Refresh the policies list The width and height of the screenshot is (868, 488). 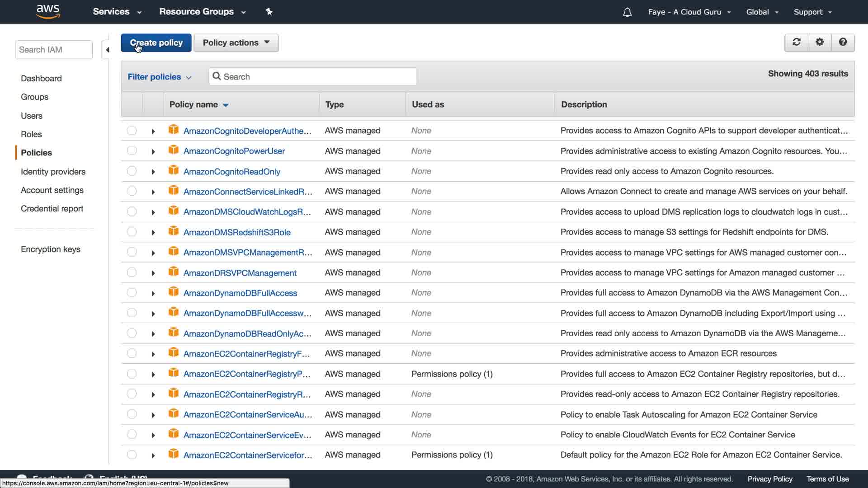pyautogui.click(x=796, y=42)
